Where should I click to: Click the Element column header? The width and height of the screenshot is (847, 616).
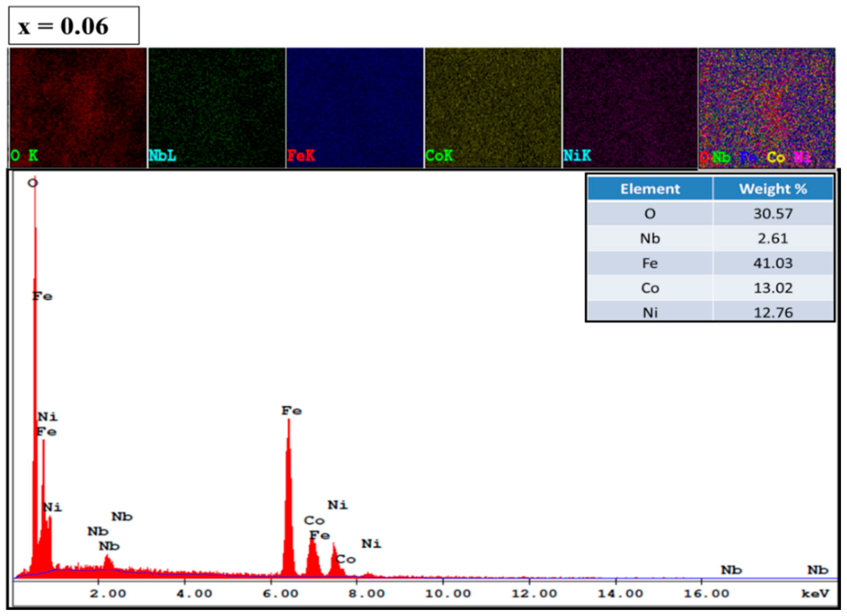tap(650, 189)
